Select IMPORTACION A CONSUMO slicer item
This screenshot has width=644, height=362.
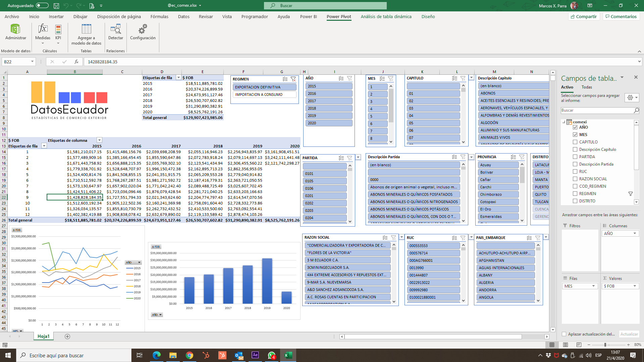click(x=265, y=95)
